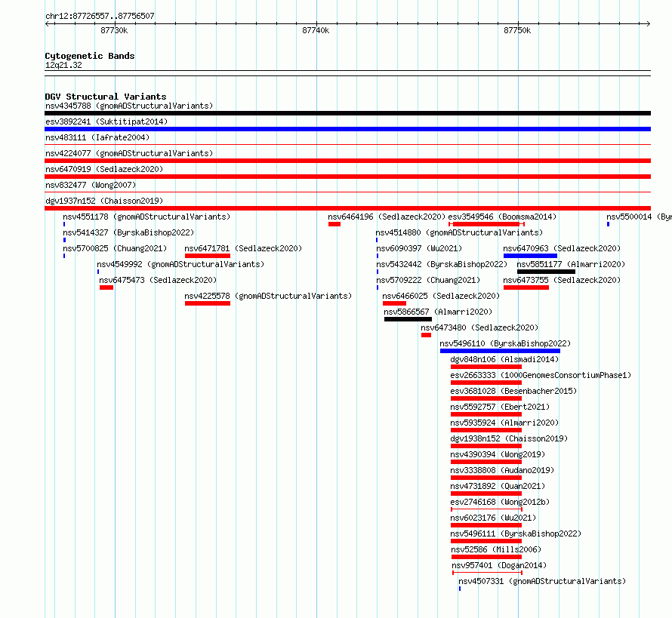The image size is (672, 618).
Task: Select esv3549546 (Boomsma2014) label
Action: click(502, 217)
